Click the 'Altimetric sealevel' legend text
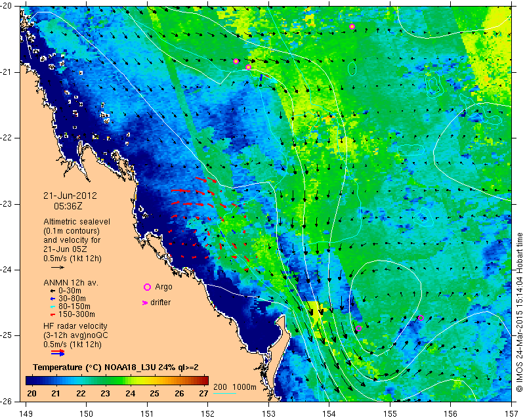525x420 pixels. click(x=77, y=222)
